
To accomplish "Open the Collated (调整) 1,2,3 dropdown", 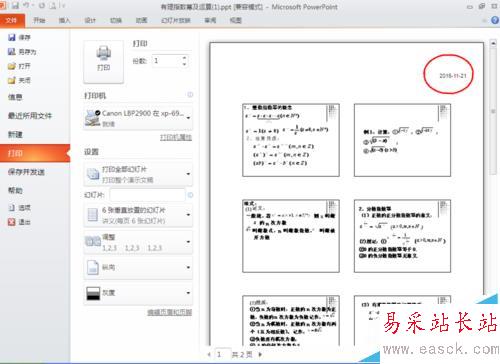I will coord(138,242).
